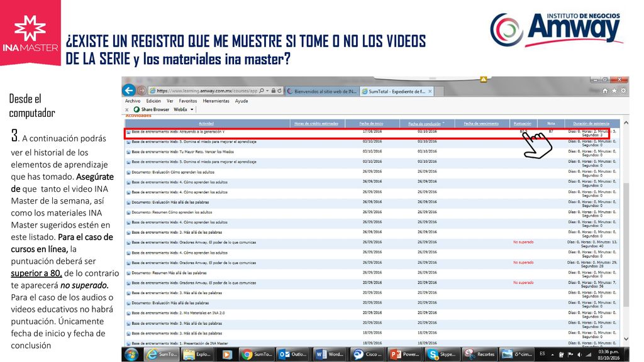Sort by Fecha de vencimiento header

(481, 124)
